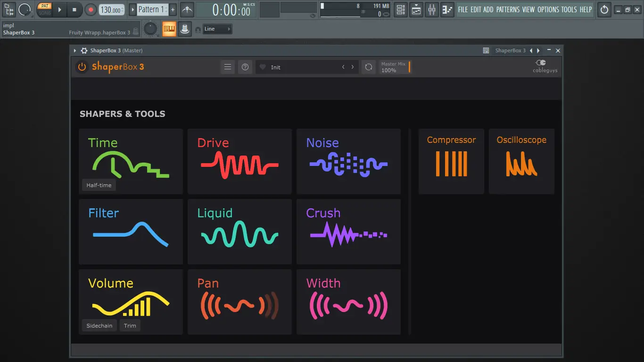
Task: Go to previous ShaperBox preset
Action: [x=343, y=67]
